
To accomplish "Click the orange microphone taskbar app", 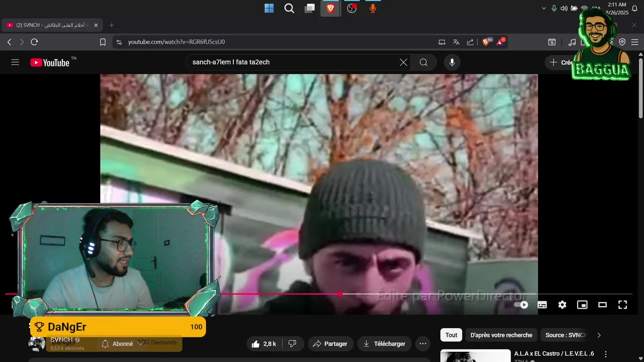I will [373, 8].
